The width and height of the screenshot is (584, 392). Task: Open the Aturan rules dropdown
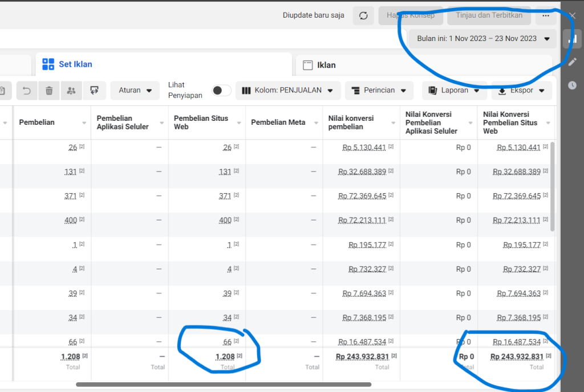(x=135, y=90)
